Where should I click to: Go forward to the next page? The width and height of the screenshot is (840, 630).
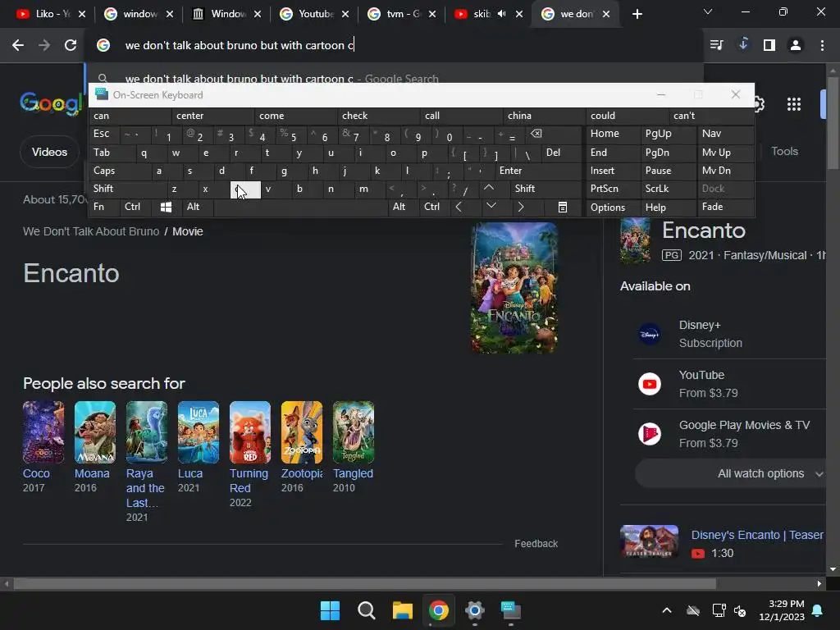(44, 46)
